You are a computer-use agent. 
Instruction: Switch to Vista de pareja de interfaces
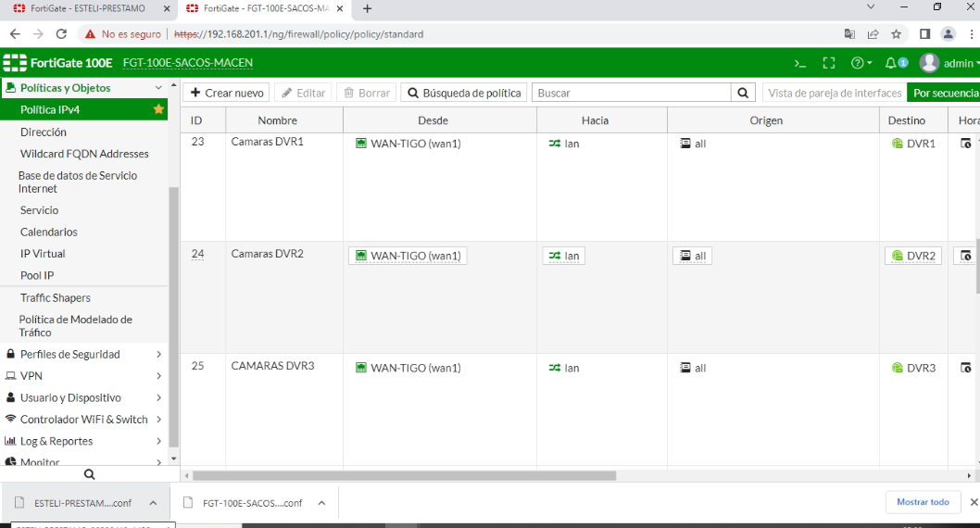[x=834, y=93]
